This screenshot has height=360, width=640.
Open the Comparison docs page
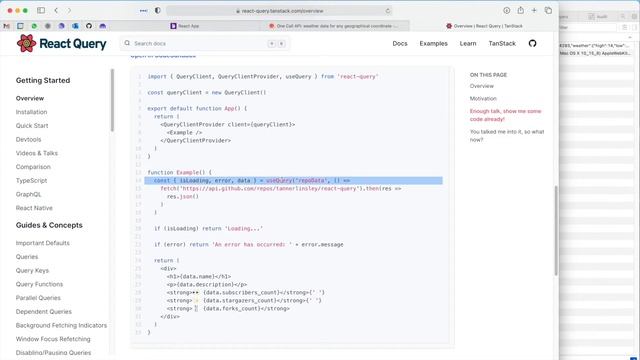click(x=33, y=167)
